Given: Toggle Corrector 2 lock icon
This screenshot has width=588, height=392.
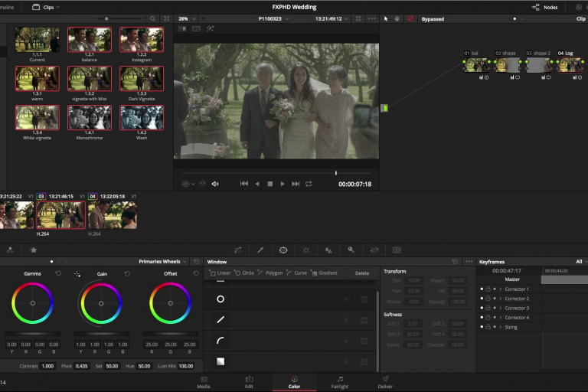Looking at the screenshot, I should coord(488,299).
